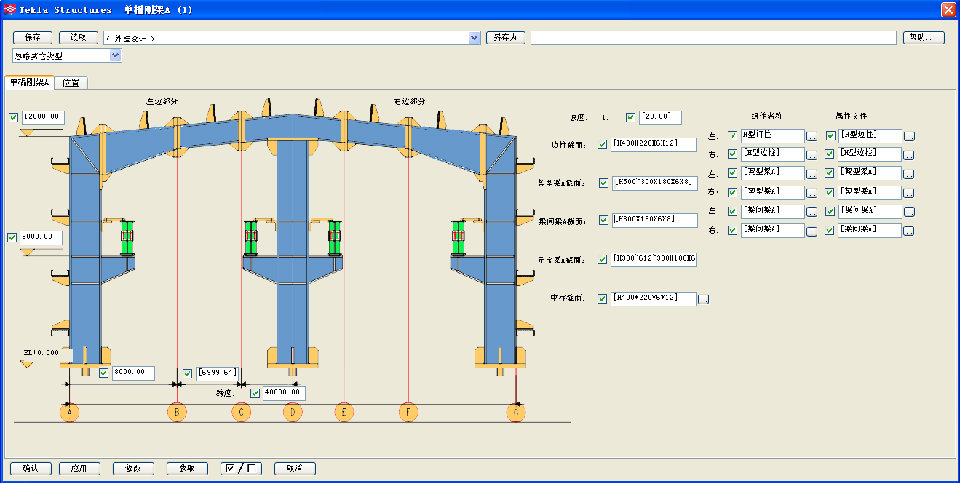This screenshot has width=960, height=483.
Task: Open profile browse button beside 中柱截面 field
Action: click(x=703, y=299)
